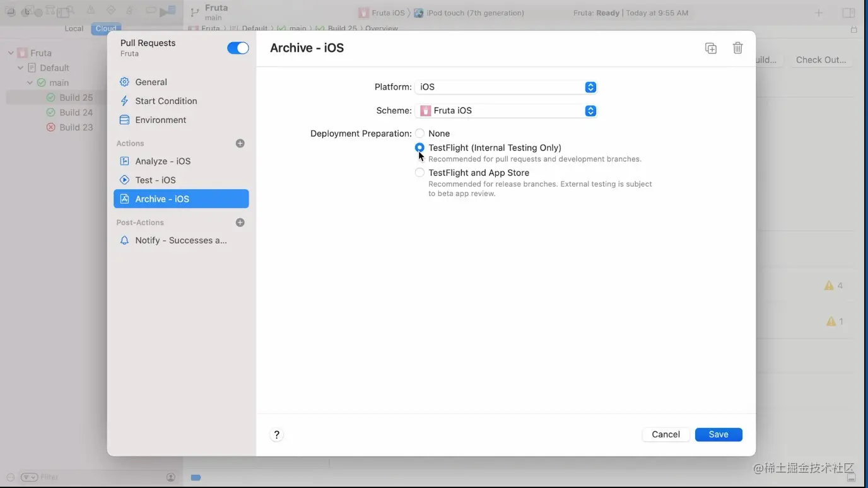Toggle the inspector panel icon in toolbar
Viewport: 868px width, 488px height.
[x=848, y=13]
